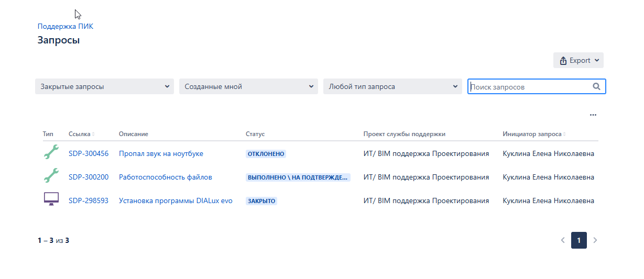This screenshot has height=279, width=644.
Task: Click the monitor icon for SDP-298593
Action: [51, 199]
